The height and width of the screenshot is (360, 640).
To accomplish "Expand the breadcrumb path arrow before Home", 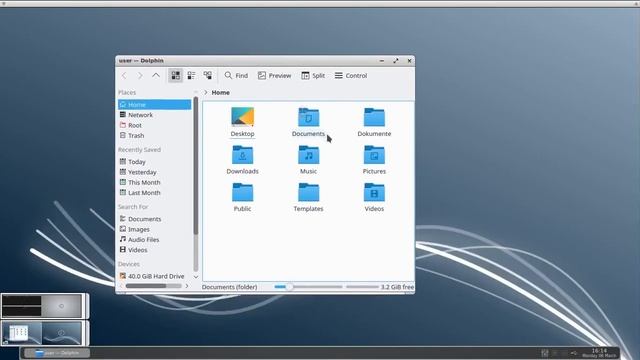I will coord(206,93).
